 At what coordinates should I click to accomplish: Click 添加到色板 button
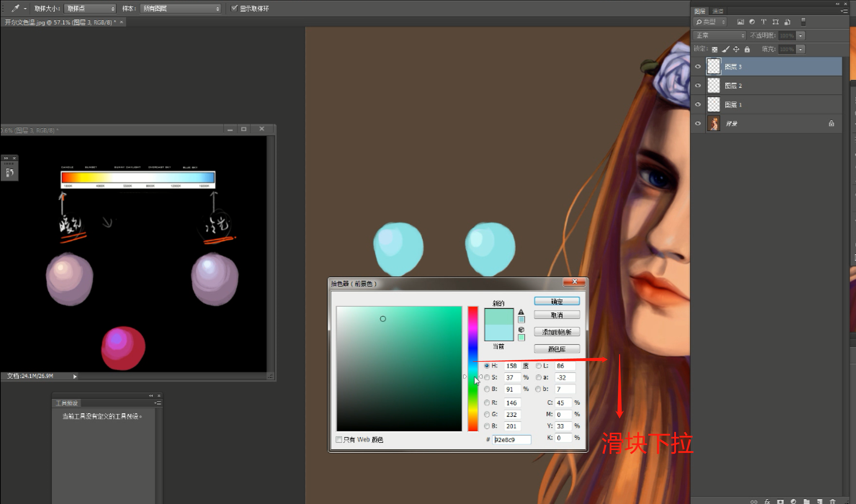click(557, 332)
